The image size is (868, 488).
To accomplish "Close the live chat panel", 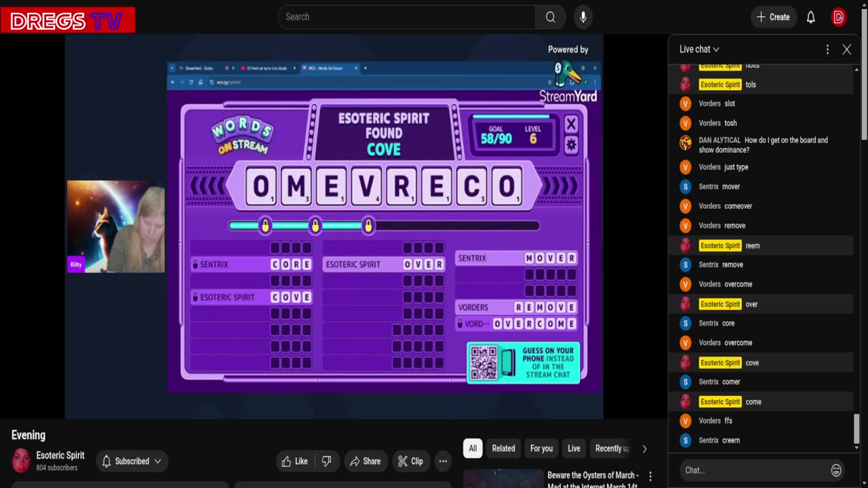I will [846, 49].
